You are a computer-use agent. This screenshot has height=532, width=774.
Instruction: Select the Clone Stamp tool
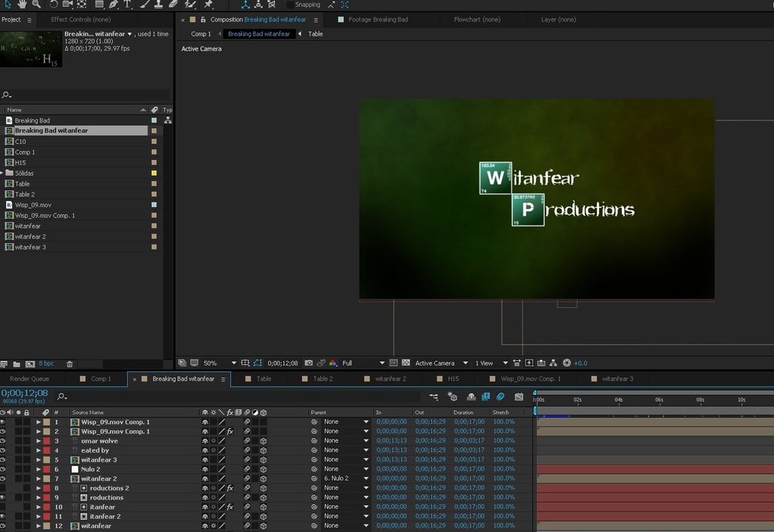click(x=159, y=5)
